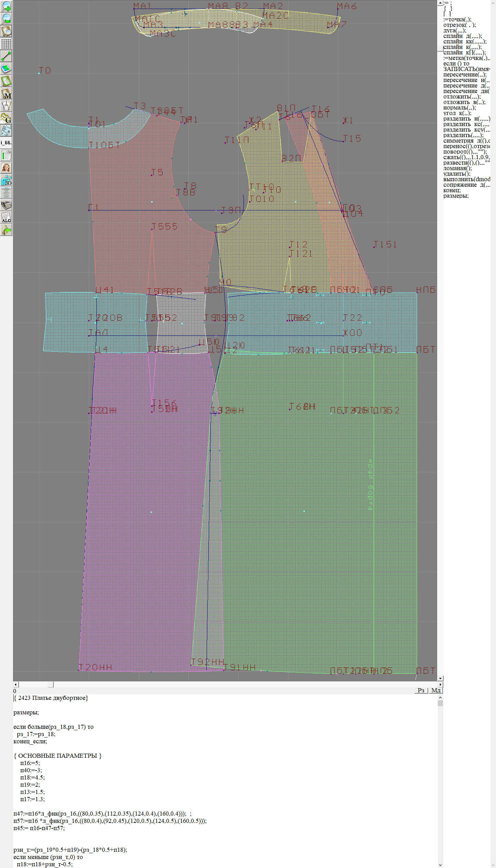Open the pattern with M letter icon
Image resolution: width=496 pixels, height=868 pixels.
click(6, 94)
